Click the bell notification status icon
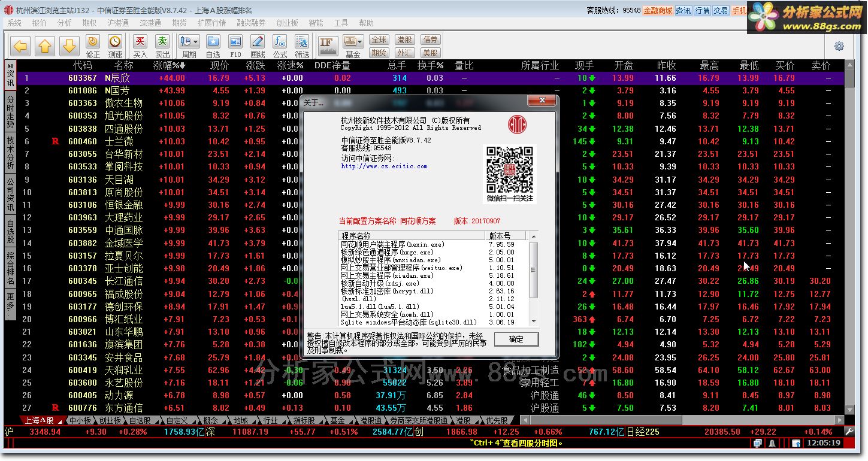The height and width of the screenshot is (461, 868). [772, 444]
